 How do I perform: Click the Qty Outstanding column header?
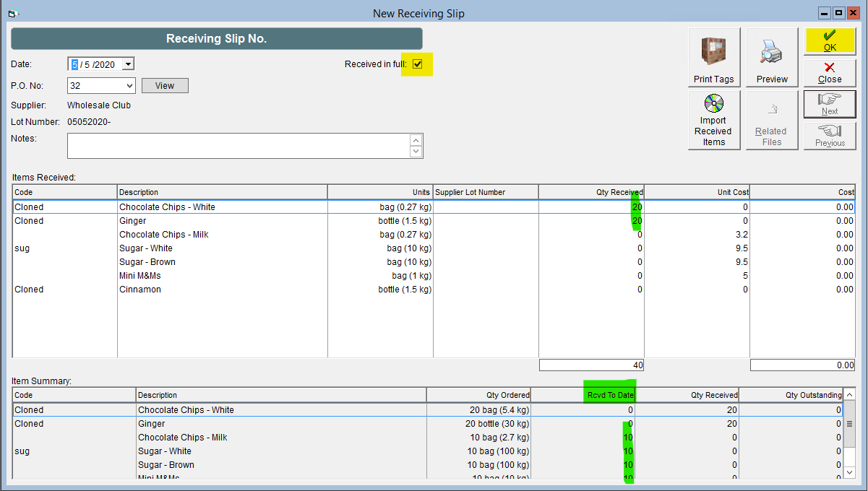791,395
